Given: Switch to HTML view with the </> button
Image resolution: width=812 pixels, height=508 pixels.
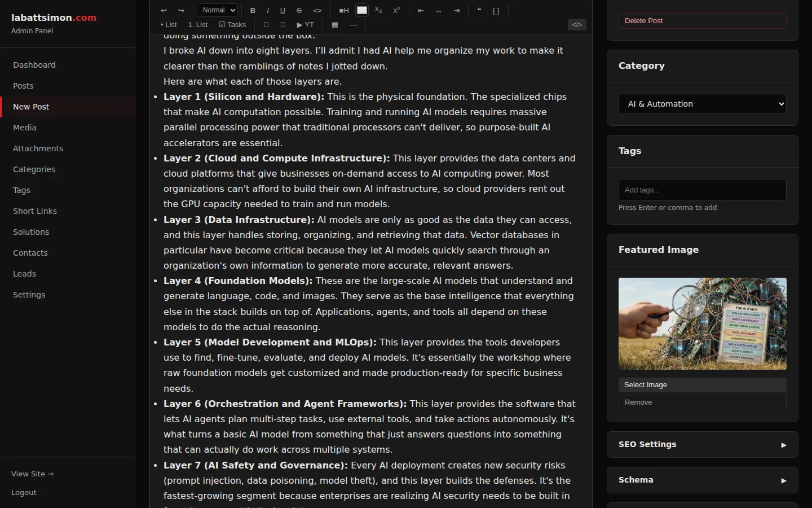Looking at the screenshot, I should (x=576, y=25).
